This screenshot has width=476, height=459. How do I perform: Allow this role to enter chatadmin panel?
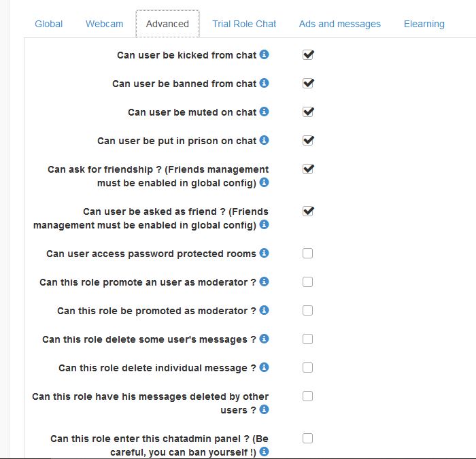(x=308, y=439)
